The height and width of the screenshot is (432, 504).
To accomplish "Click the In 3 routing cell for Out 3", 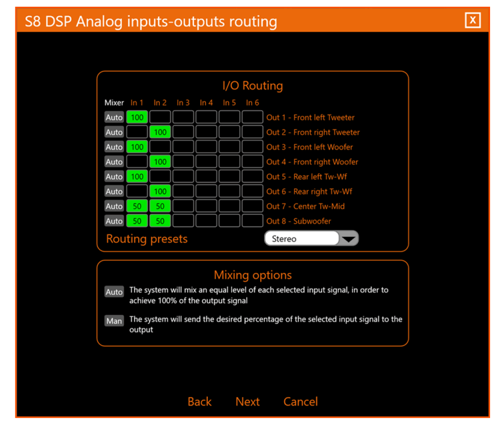I will [183, 147].
